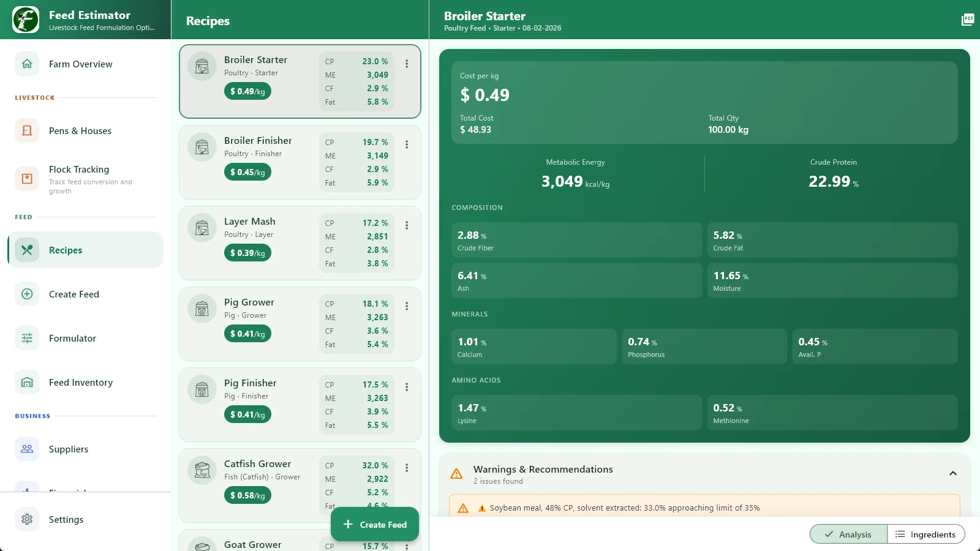This screenshot has height=551, width=980.
Task: Click the Settings gear icon
Action: (x=27, y=519)
